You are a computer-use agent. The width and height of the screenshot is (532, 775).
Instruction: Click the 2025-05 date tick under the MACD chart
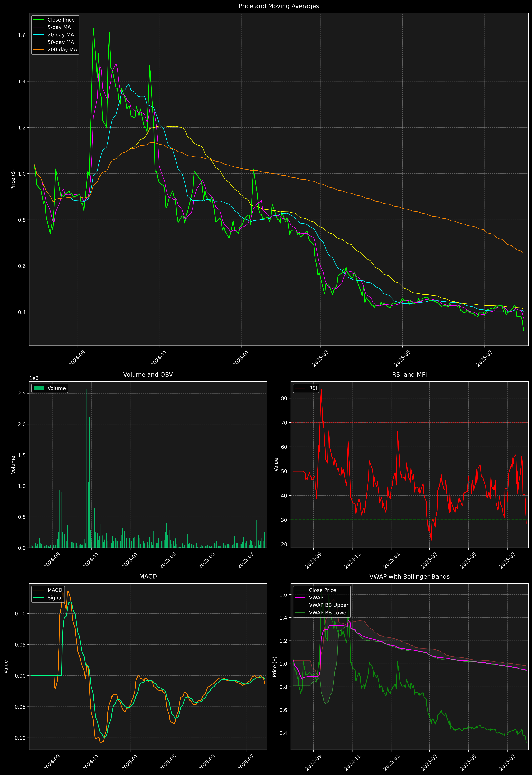point(206,763)
